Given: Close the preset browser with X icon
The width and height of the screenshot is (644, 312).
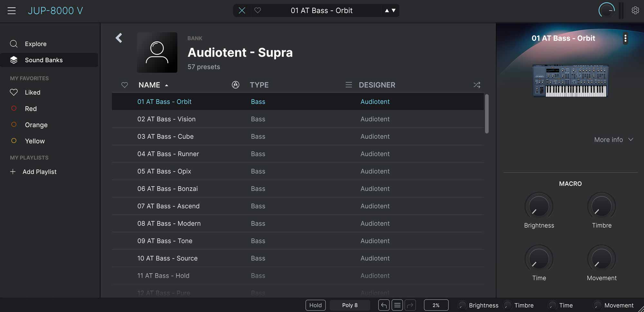Looking at the screenshot, I should pos(242,11).
